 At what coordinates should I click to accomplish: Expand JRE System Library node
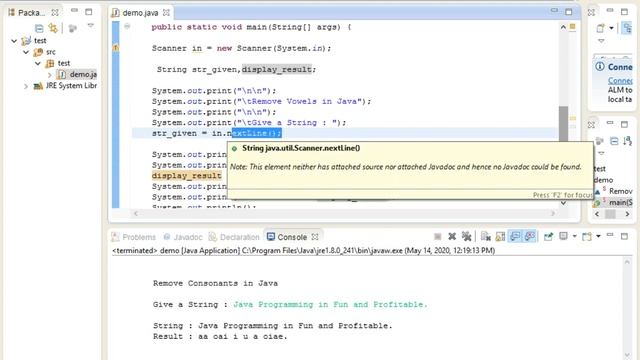pos(26,86)
